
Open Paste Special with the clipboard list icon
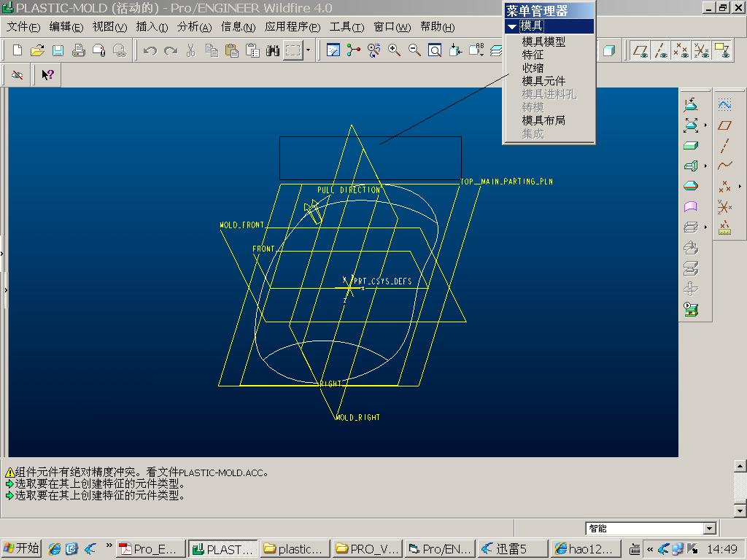tap(252, 50)
